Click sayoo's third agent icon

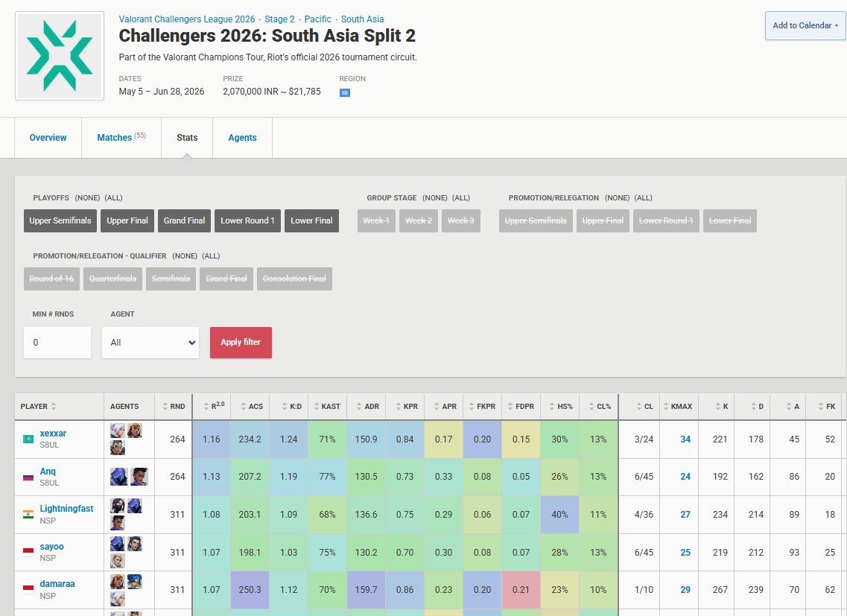118,560
